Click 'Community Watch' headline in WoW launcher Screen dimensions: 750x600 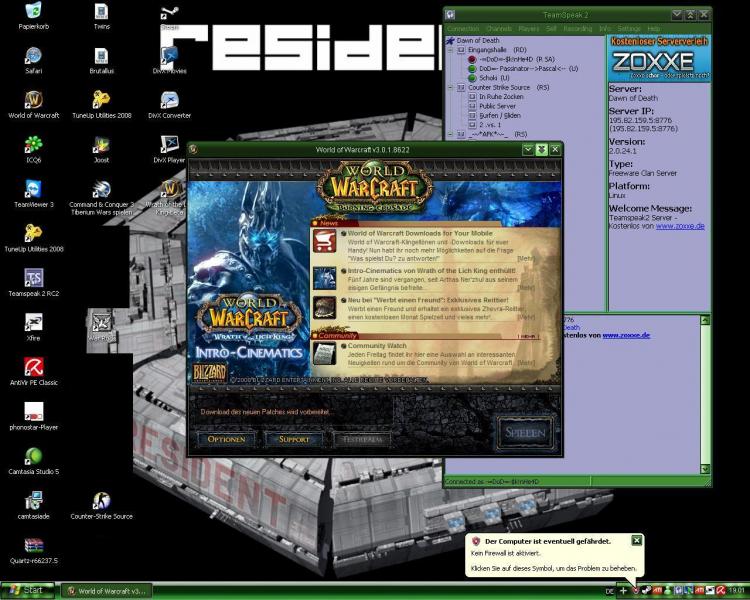tap(377, 345)
